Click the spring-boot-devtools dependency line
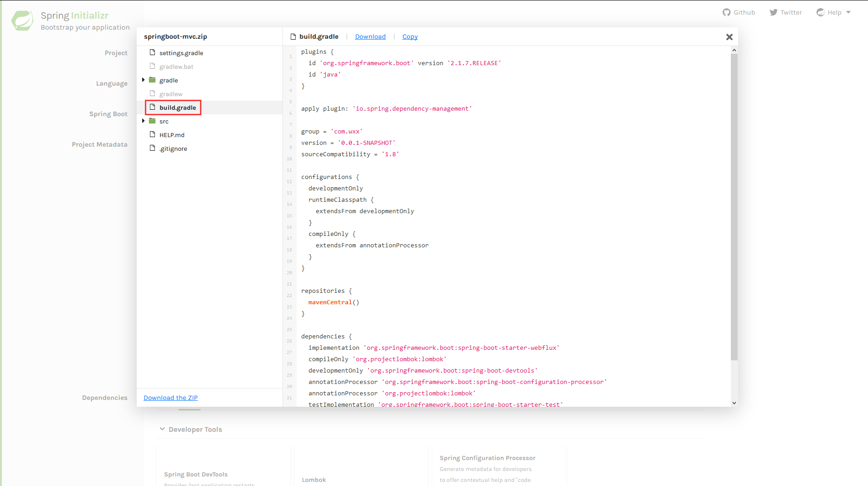The height and width of the screenshot is (486, 868). tap(423, 370)
